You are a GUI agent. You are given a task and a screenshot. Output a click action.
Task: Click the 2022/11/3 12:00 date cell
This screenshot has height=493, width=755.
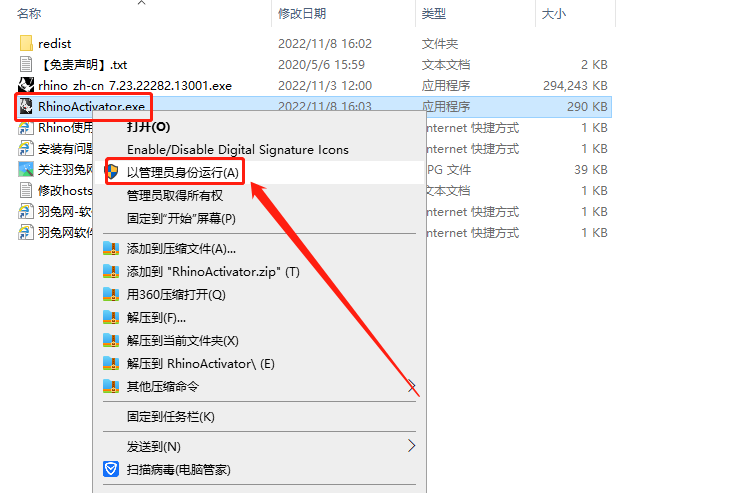point(325,86)
